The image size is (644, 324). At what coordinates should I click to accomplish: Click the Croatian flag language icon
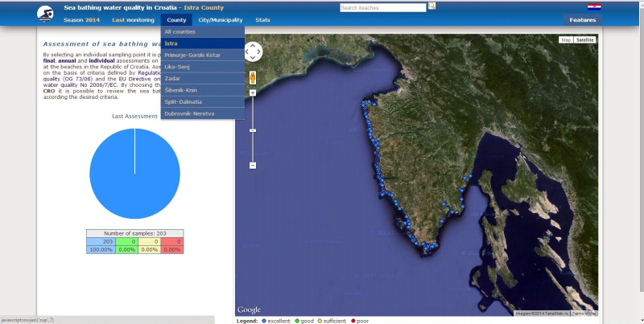coord(594,6)
